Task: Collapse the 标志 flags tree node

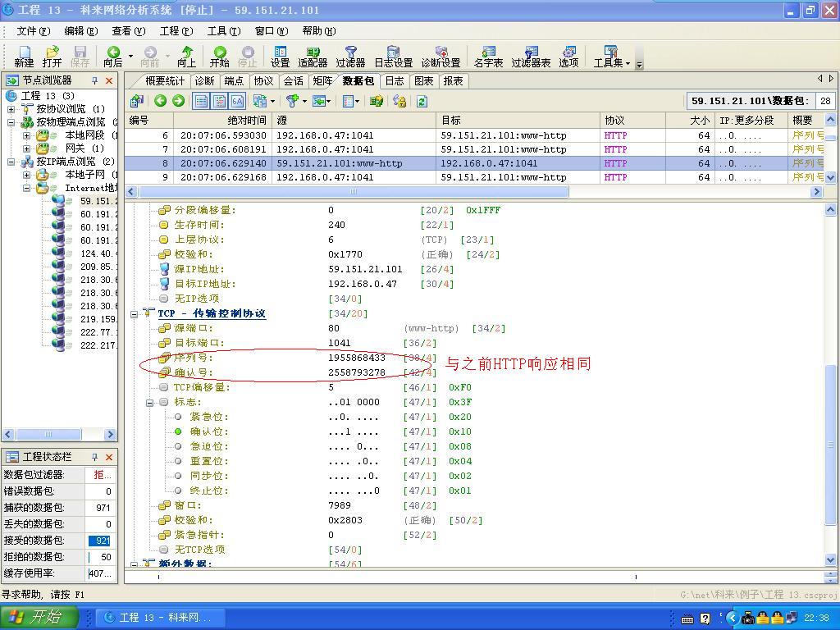Action: tap(150, 402)
